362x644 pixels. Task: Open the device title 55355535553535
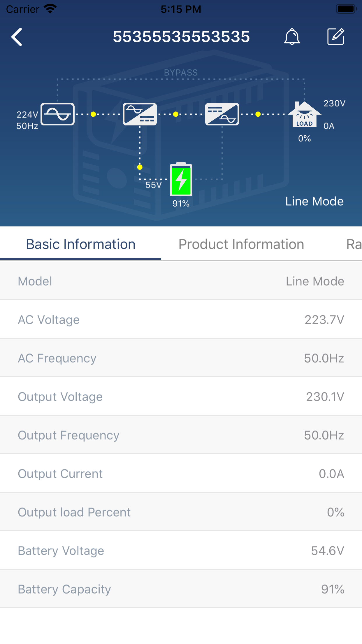(x=181, y=37)
